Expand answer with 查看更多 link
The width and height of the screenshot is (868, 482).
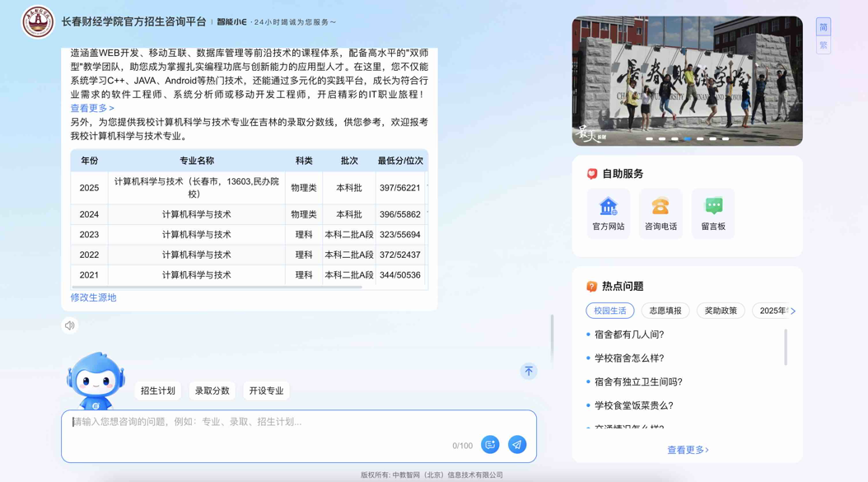[x=92, y=108]
